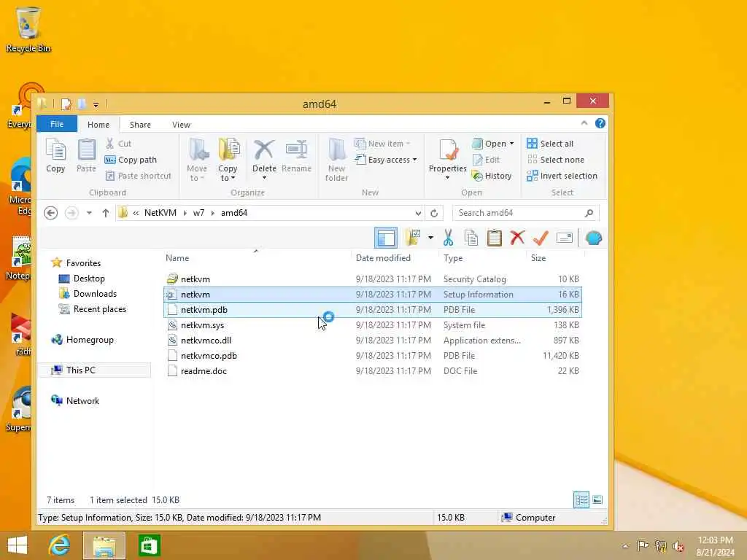Click the Properties icon
The width and height of the screenshot is (747, 560).
coord(448,150)
